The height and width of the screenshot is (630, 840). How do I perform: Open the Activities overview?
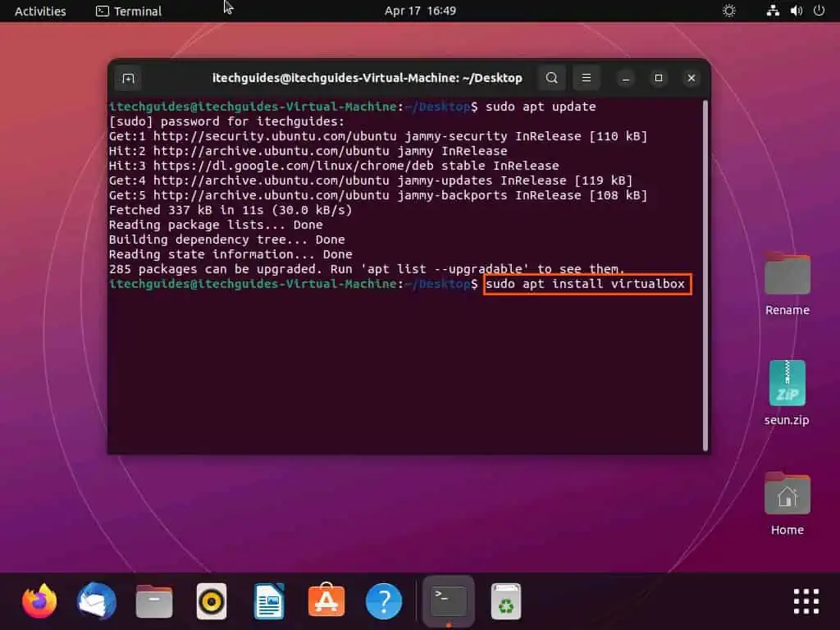coord(40,11)
